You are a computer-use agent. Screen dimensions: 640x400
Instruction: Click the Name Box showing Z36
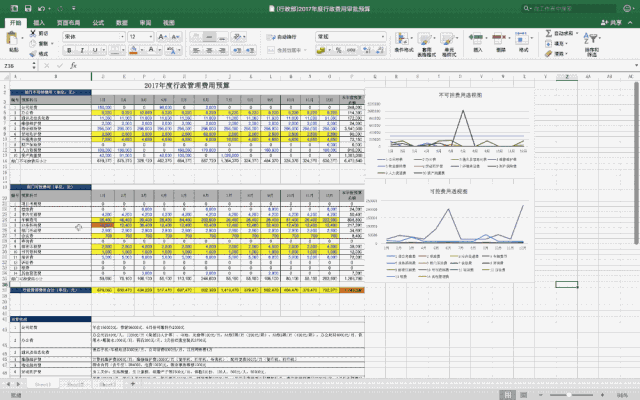click(x=16, y=66)
